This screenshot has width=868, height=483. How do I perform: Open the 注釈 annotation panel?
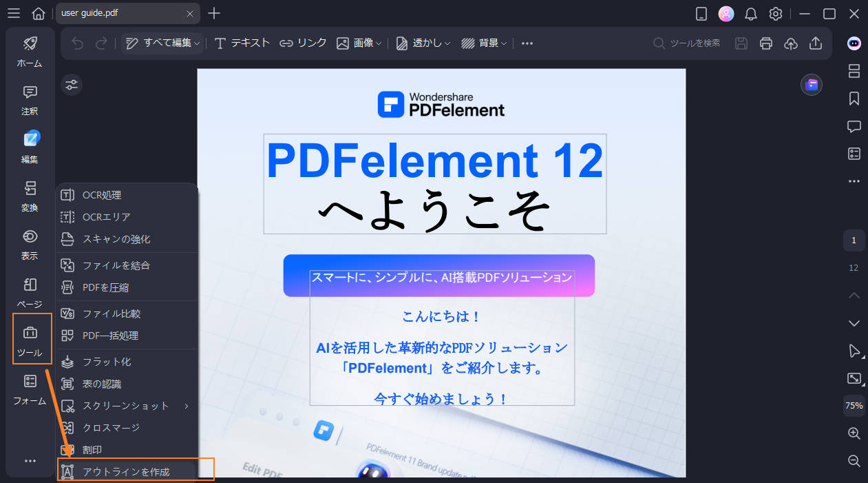30,101
